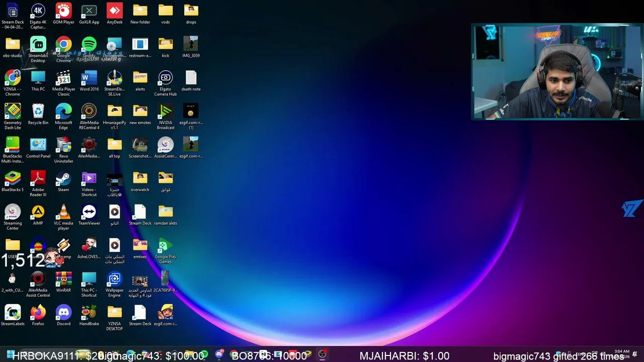Open BlueStacks Multi-Instance Manager shortcut
The image size is (644, 362).
point(13,150)
